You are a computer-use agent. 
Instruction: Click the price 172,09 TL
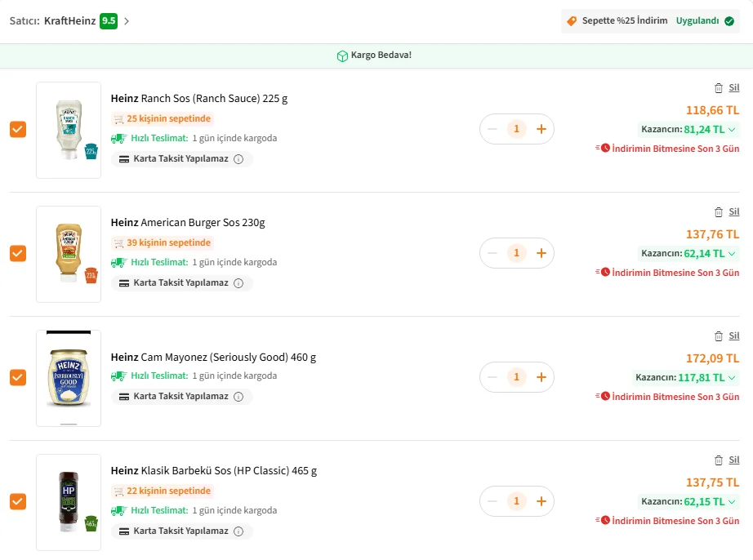(x=713, y=358)
